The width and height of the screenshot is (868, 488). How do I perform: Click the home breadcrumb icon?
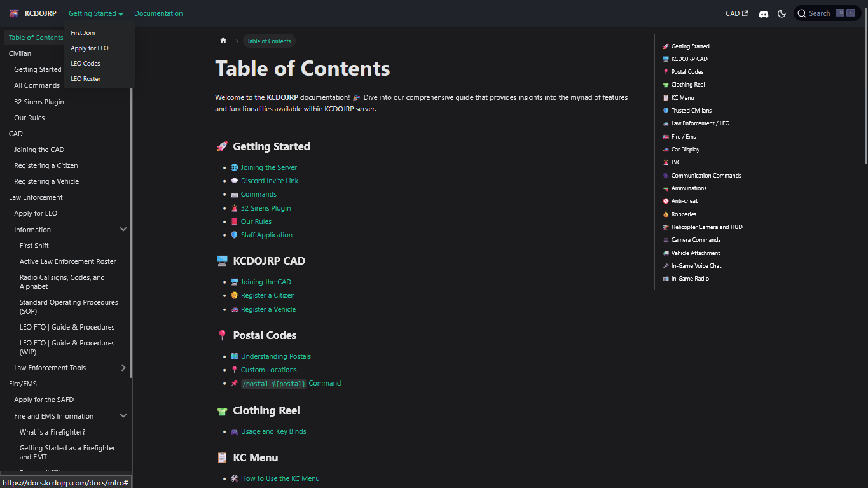[x=223, y=40]
